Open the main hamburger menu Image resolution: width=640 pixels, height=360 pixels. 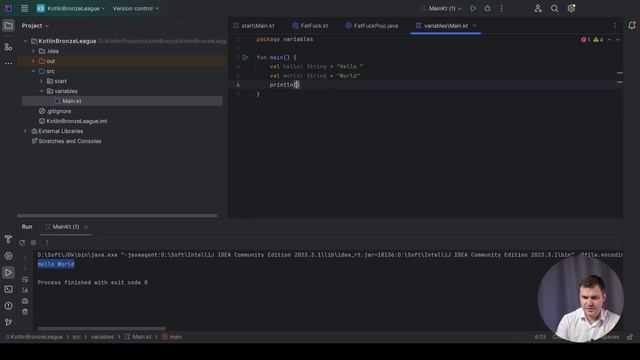pos(24,8)
